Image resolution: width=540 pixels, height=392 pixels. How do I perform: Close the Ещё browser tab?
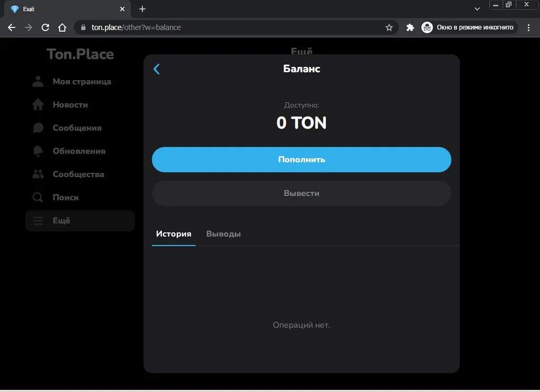coord(122,9)
